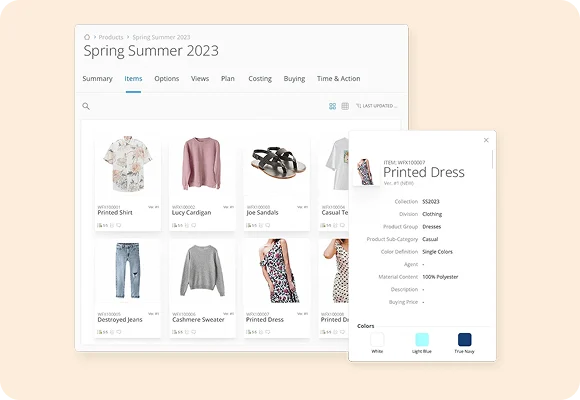Open the Joe Sandals item title
The image size is (580, 400).
coord(262,212)
